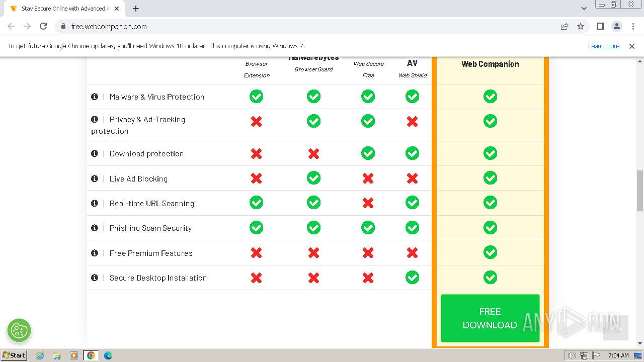Click Free Premium Features label
Viewport: 644px width, 362px height.
[x=151, y=253]
